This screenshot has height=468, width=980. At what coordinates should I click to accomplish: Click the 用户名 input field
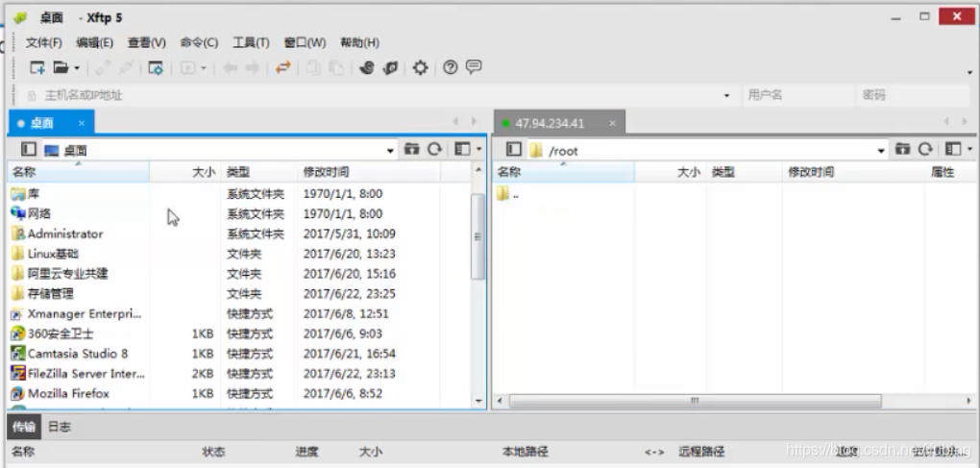(798, 95)
